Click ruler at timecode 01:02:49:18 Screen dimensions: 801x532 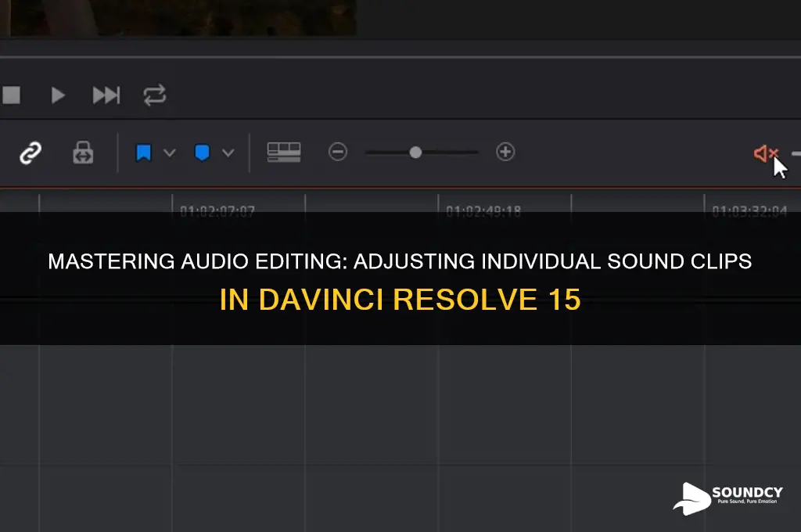point(483,210)
